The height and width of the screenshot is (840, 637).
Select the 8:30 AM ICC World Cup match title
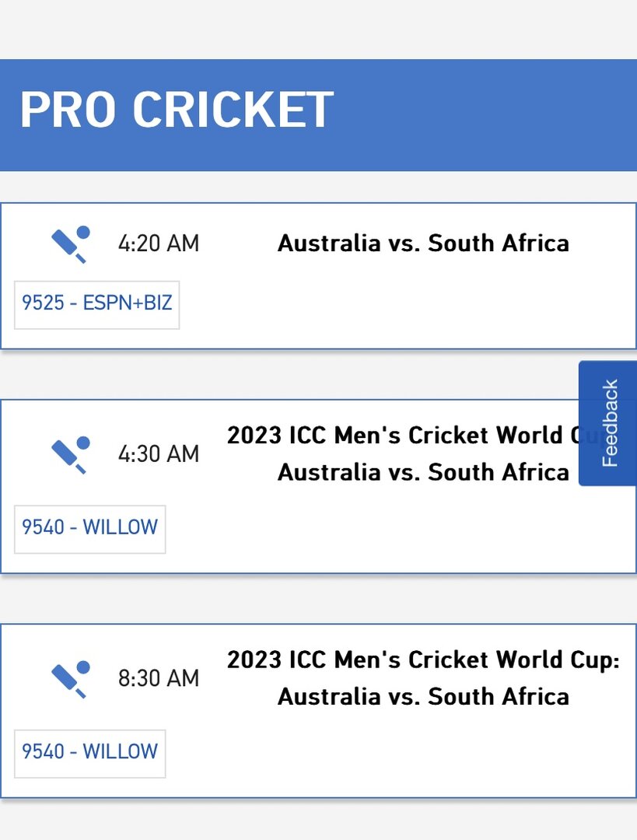click(423, 678)
